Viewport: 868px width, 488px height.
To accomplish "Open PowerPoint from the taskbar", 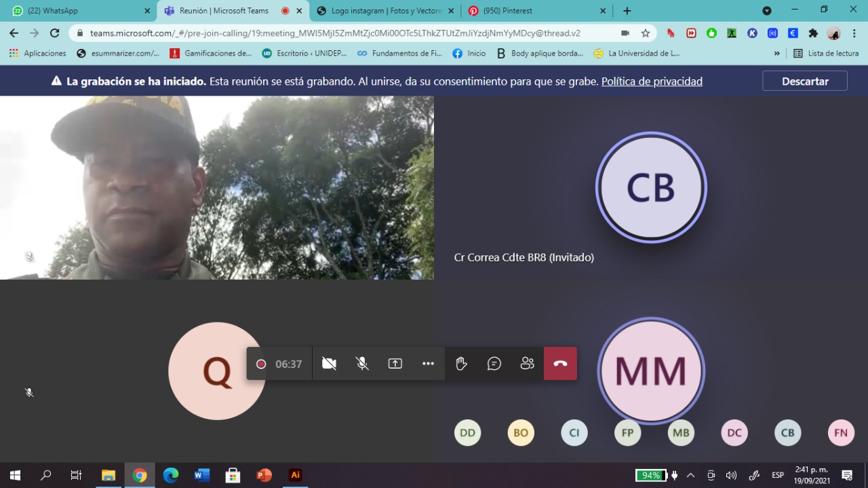I will (264, 475).
